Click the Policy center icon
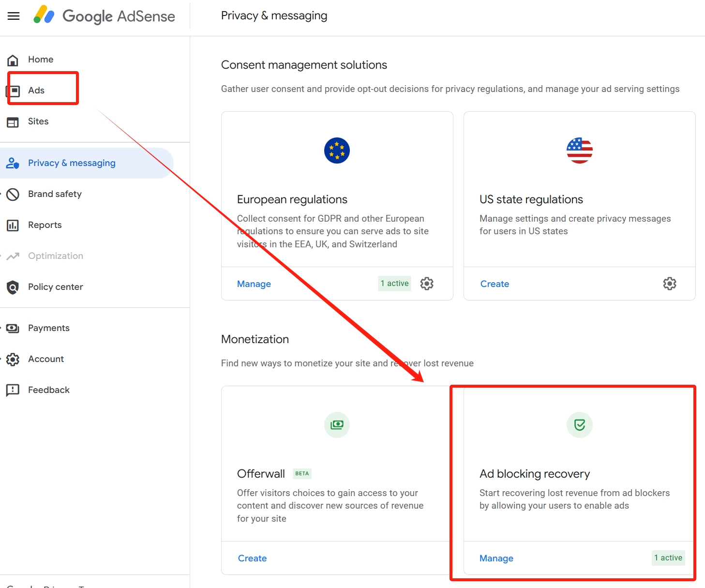Viewport: 705px width, 588px height. pyautogui.click(x=13, y=286)
